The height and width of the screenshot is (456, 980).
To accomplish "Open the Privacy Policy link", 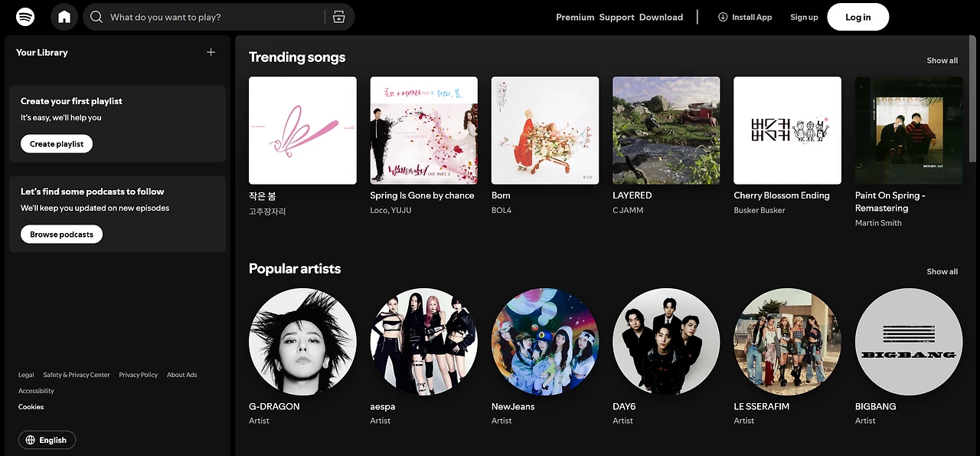I will [139, 375].
